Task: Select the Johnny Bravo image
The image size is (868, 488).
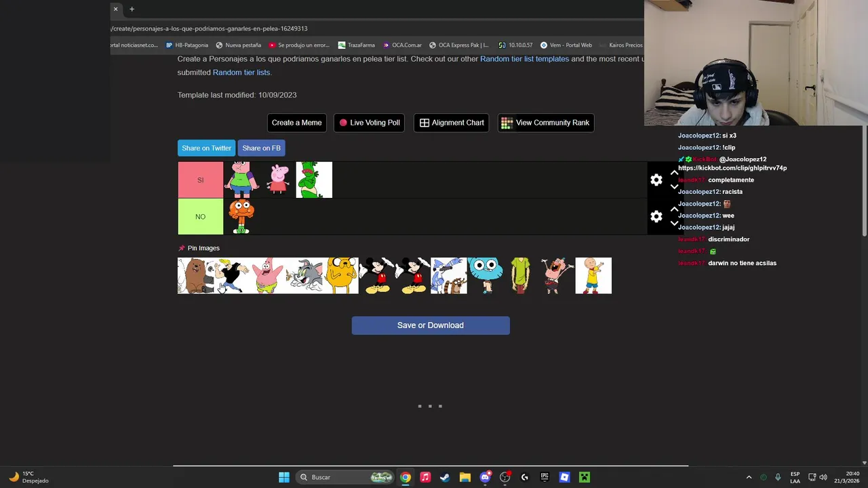Action: 231,276
